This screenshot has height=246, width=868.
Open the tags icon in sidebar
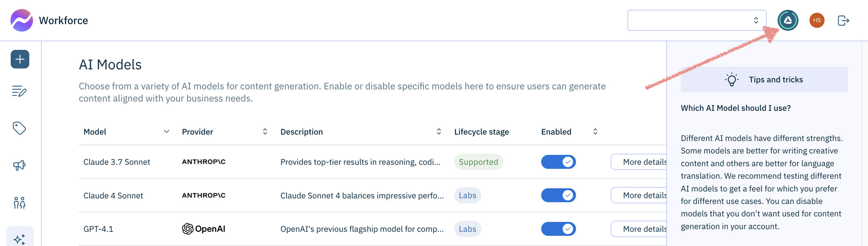[x=19, y=128]
